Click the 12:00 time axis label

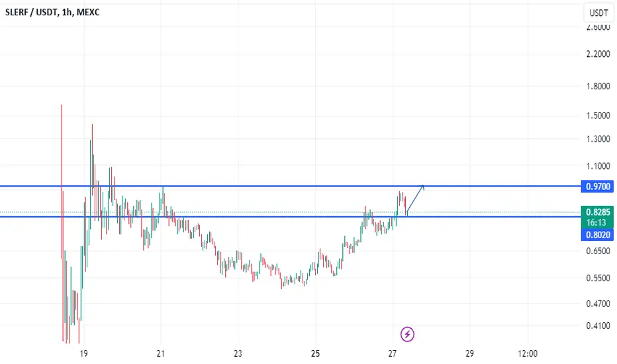tap(527, 353)
